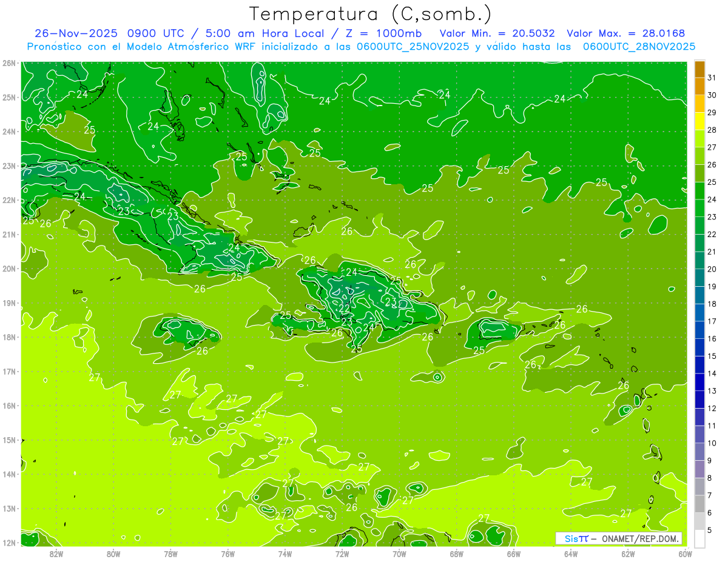Click the teal color bar segment between 19 and 20
Screen dimensions: 728x562
[x=699, y=278]
